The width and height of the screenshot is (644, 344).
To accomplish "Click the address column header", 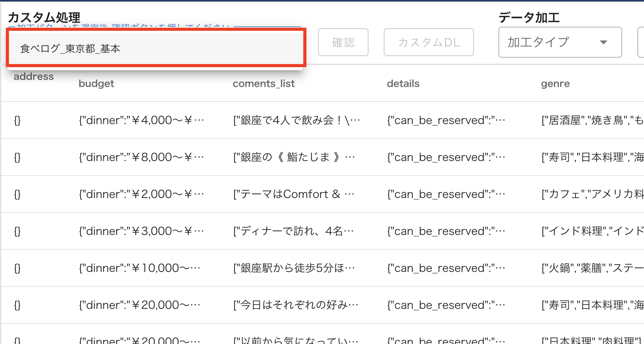I will coord(34,76).
